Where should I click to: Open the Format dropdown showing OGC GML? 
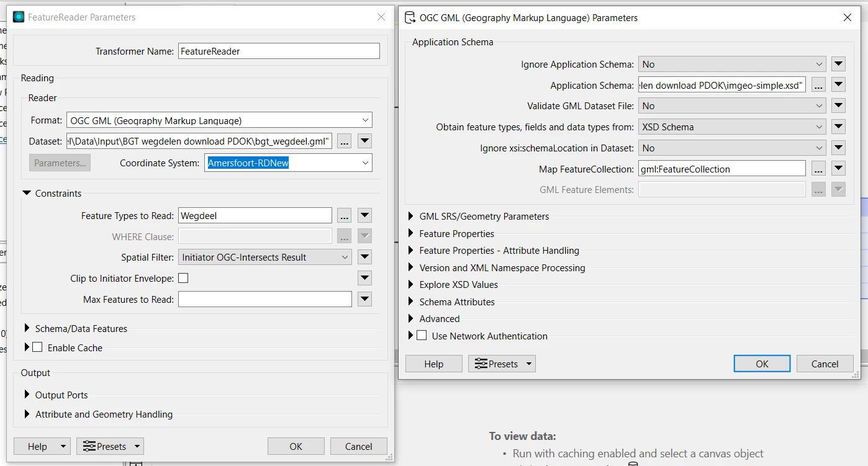219,120
